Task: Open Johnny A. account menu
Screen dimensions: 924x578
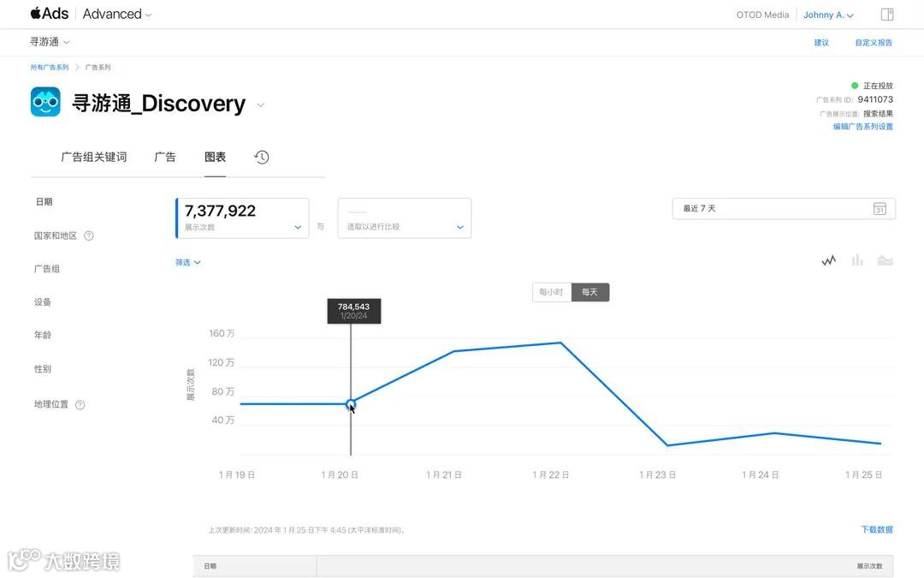Action: pos(828,15)
